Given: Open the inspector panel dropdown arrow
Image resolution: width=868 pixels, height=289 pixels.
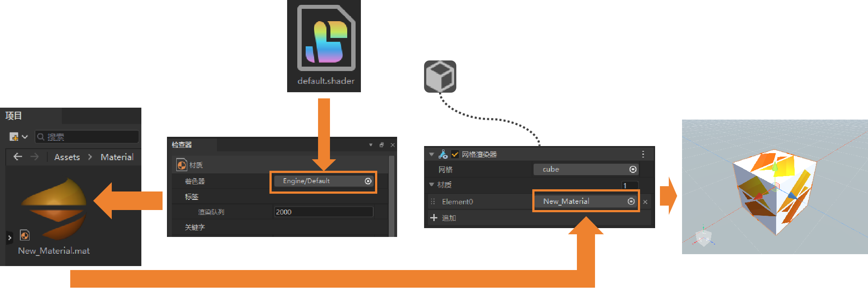Looking at the screenshot, I should pyautogui.click(x=371, y=145).
